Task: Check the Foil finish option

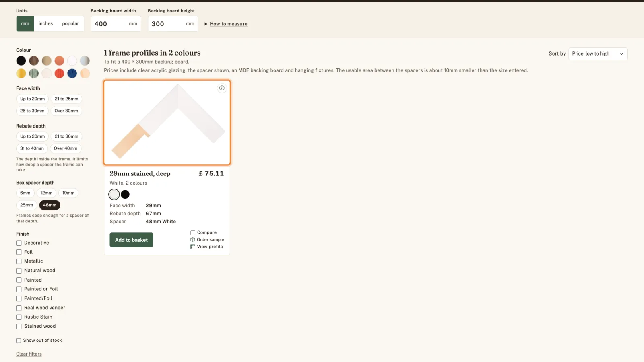Action: pyautogui.click(x=19, y=252)
